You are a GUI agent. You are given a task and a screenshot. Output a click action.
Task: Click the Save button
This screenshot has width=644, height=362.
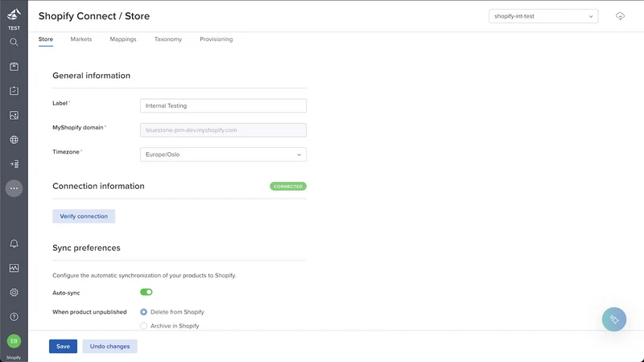pyautogui.click(x=63, y=347)
